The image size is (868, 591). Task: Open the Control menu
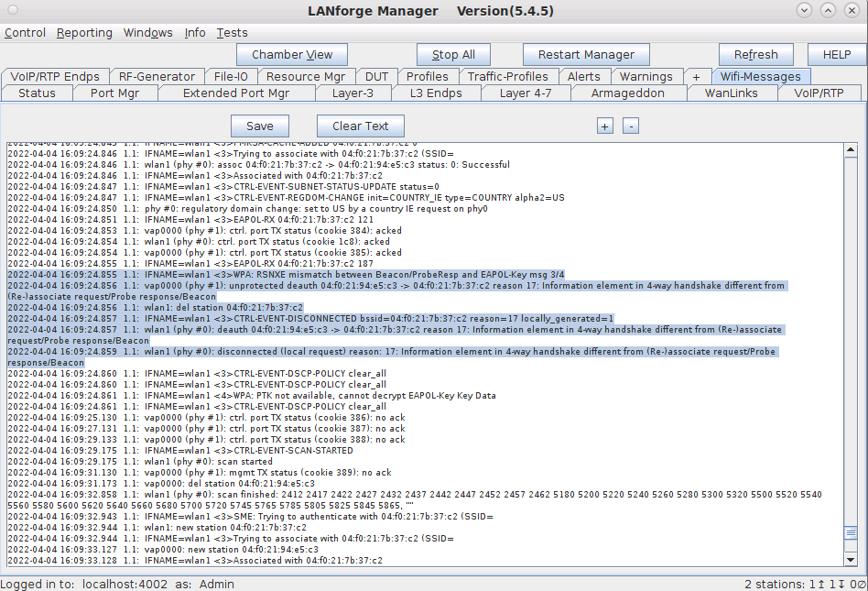coord(25,33)
